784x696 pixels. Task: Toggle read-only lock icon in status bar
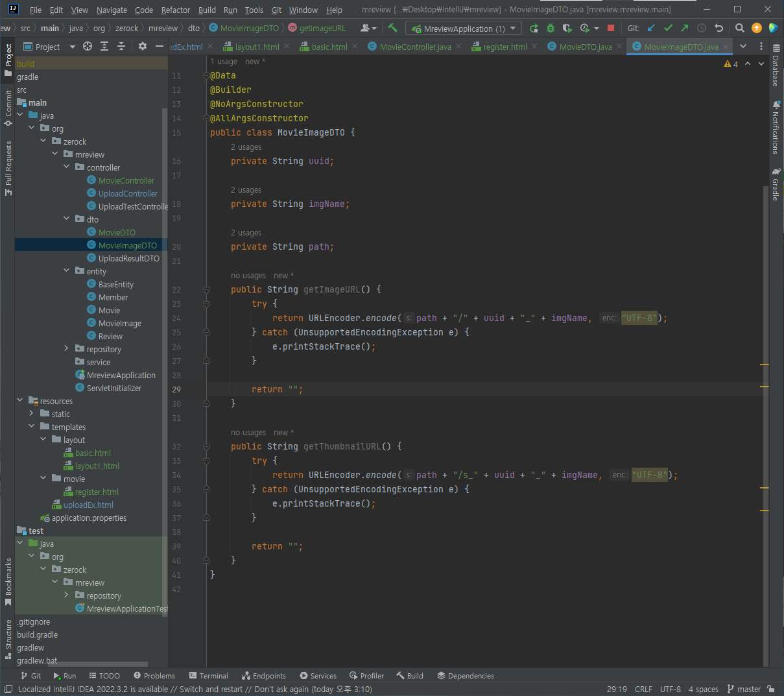tap(771, 689)
